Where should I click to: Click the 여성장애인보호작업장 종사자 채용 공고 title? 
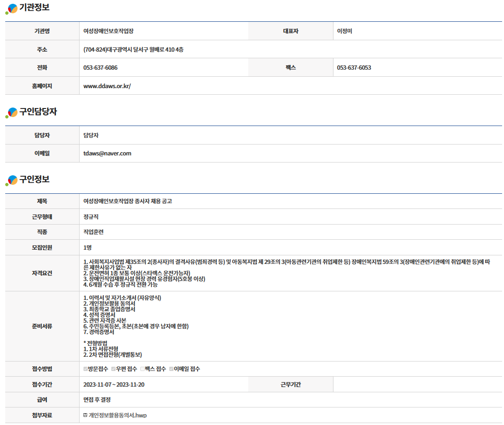click(x=127, y=201)
